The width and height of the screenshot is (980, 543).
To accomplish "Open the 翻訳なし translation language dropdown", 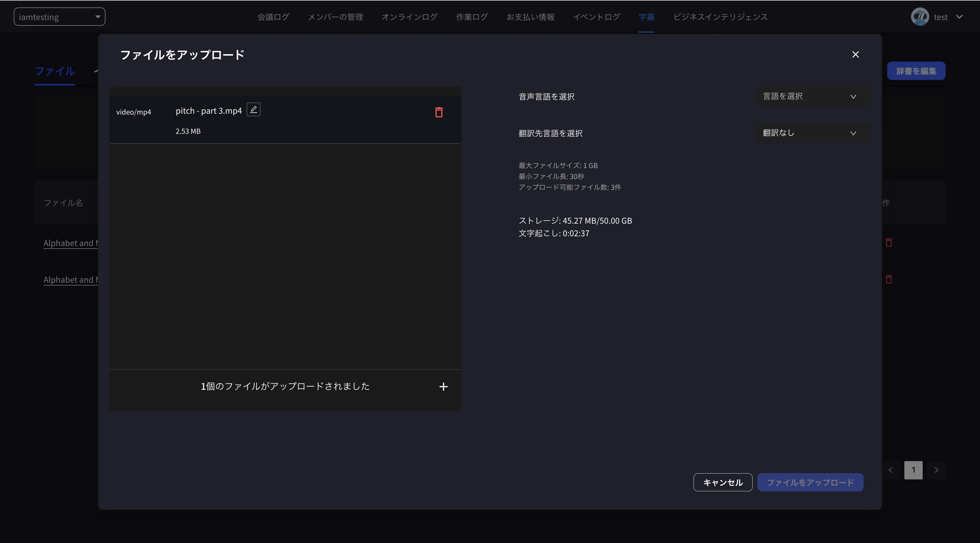I will 812,133.
